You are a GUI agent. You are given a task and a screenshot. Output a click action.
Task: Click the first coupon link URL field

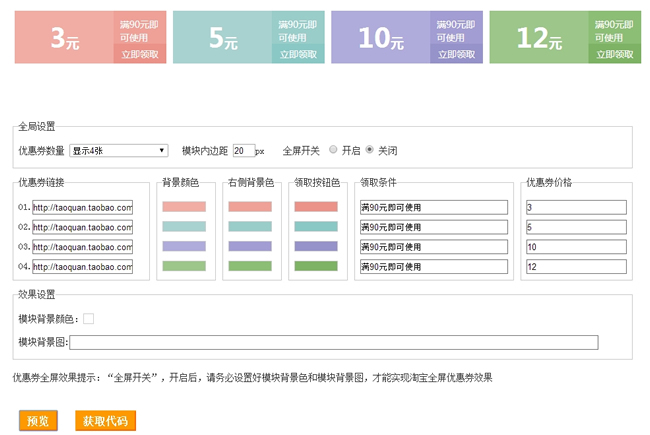(x=82, y=207)
